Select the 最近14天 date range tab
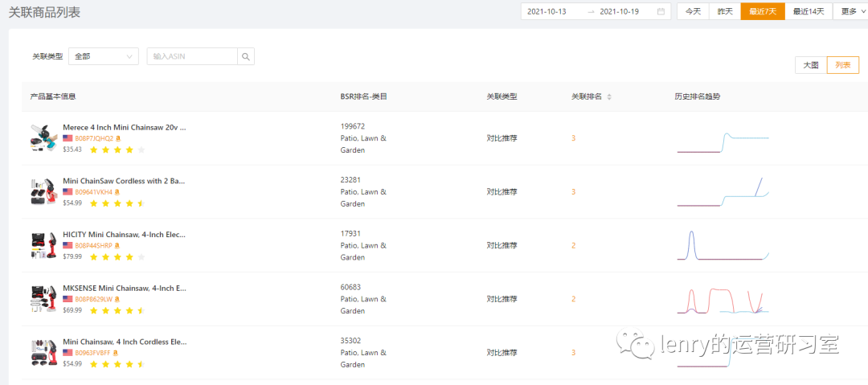Screen dimensions: 868x385 coord(809,11)
